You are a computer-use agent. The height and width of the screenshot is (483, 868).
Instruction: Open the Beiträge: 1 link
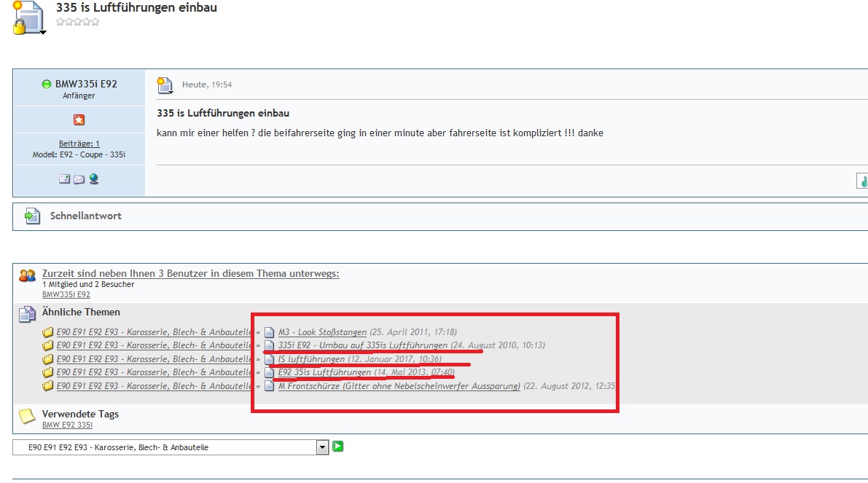[x=79, y=144]
